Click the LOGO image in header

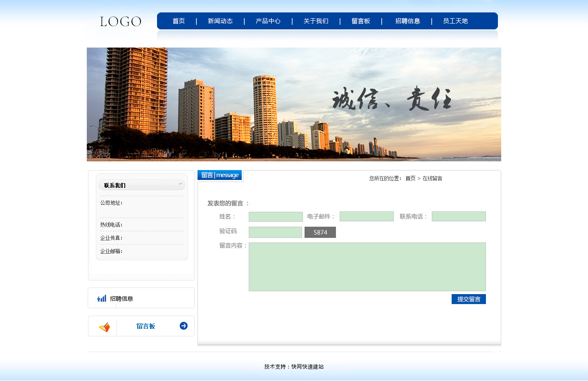tap(121, 22)
